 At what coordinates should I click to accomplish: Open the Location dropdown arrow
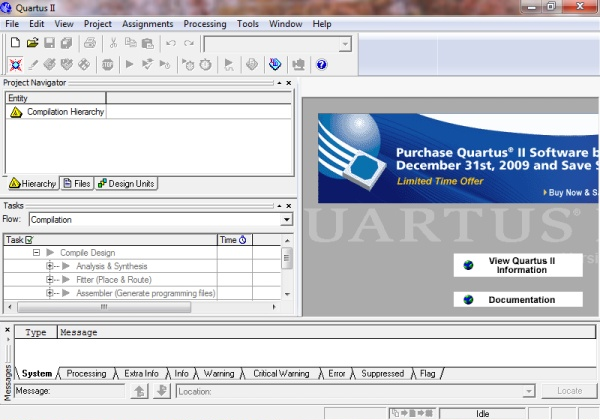click(x=529, y=391)
